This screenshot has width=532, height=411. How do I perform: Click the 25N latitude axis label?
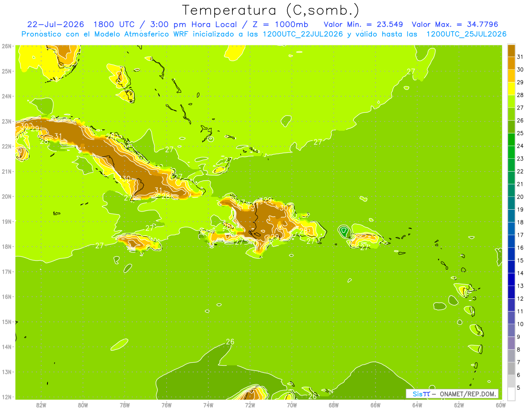pos(7,71)
